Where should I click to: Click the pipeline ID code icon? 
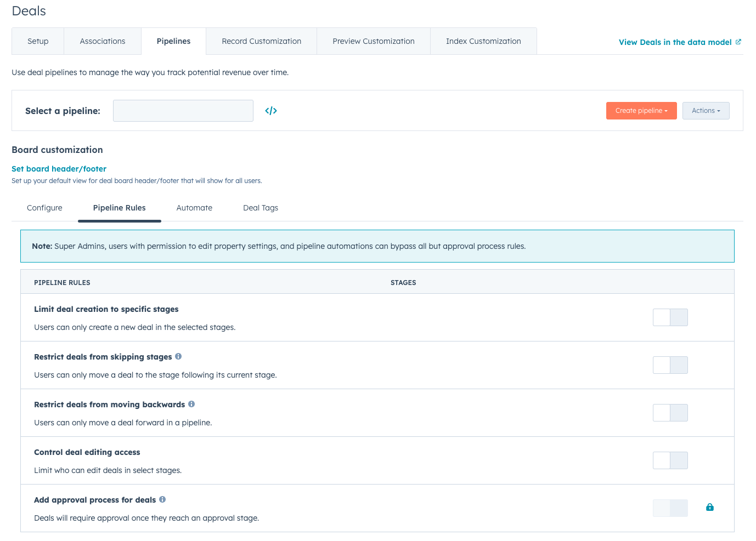point(271,111)
